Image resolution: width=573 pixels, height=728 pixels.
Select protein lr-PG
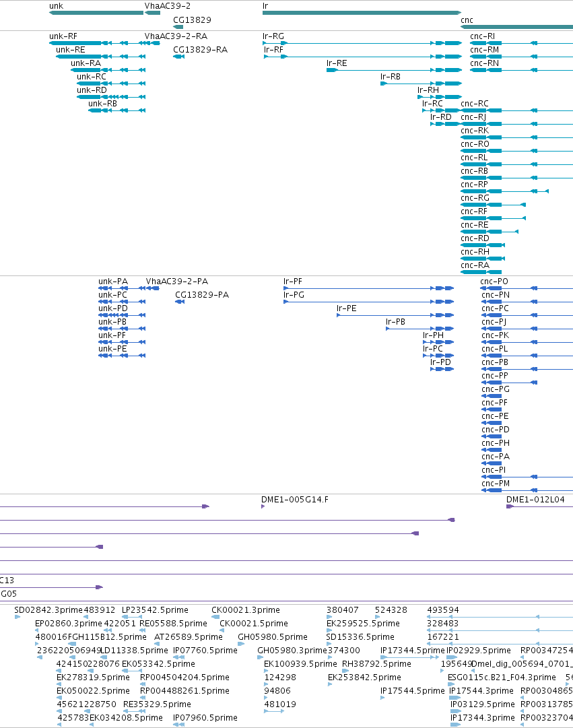click(x=369, y=302)
